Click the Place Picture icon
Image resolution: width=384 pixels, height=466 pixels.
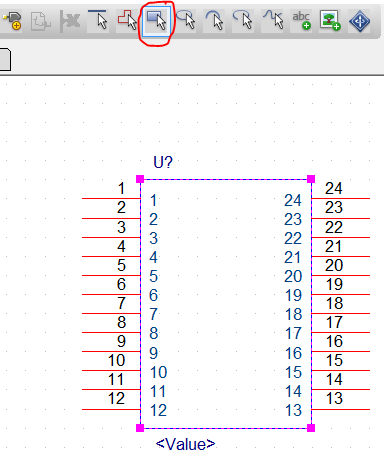330,21
